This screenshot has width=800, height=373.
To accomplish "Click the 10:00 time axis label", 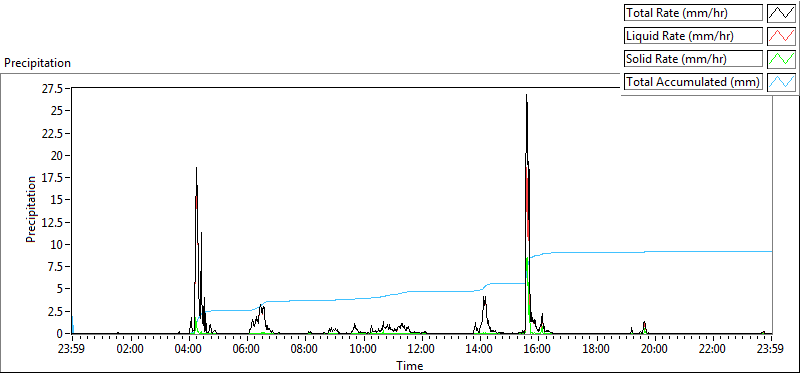I will coord(363,350).
